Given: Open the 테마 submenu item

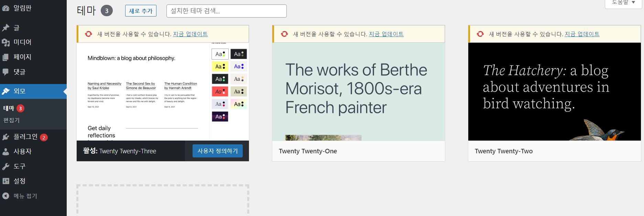Looking at the screenshot, I should [x=9, y=109].
